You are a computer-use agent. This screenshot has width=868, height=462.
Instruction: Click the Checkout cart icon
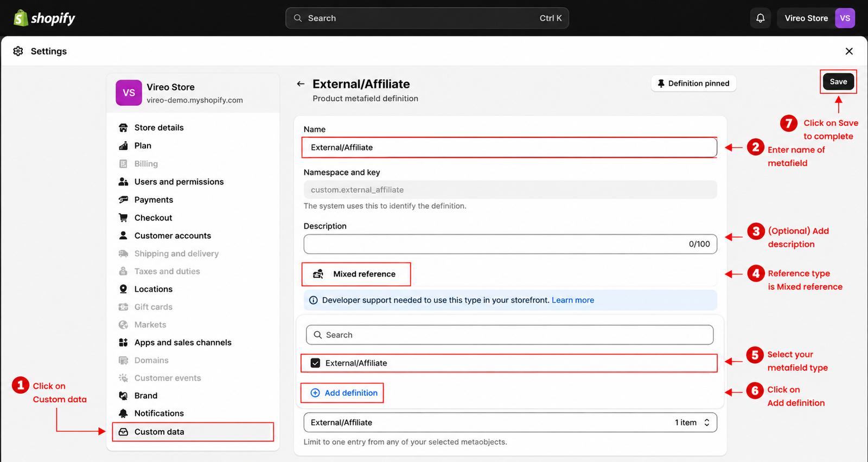[123, 217]
